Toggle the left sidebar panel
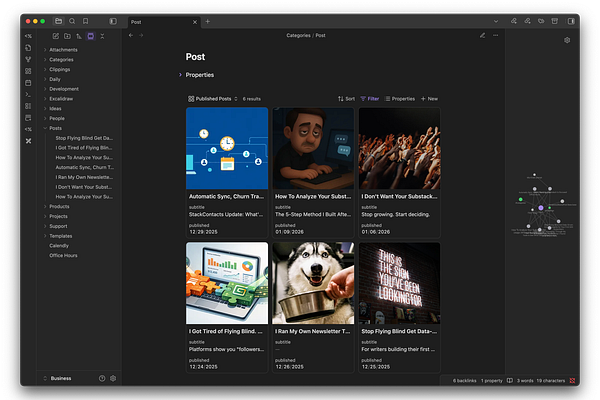Viewport: 600px width, 400px height. [x=112, y=21]
